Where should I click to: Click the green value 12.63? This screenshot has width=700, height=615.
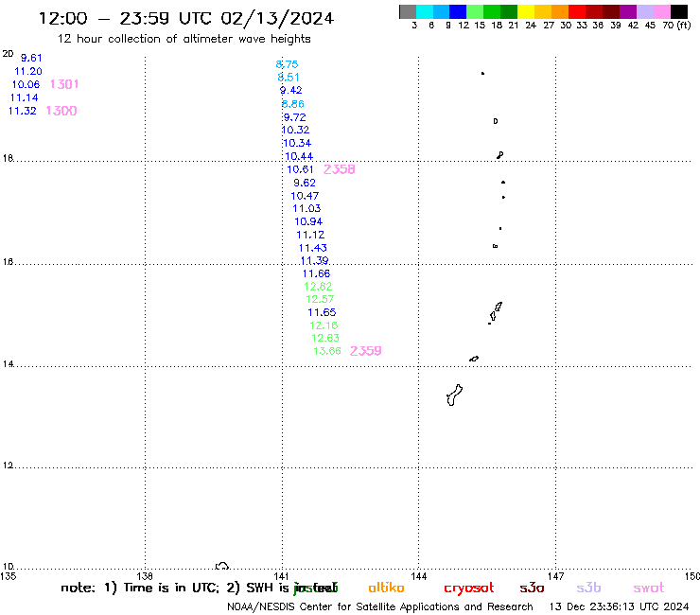tap(325, 338)
